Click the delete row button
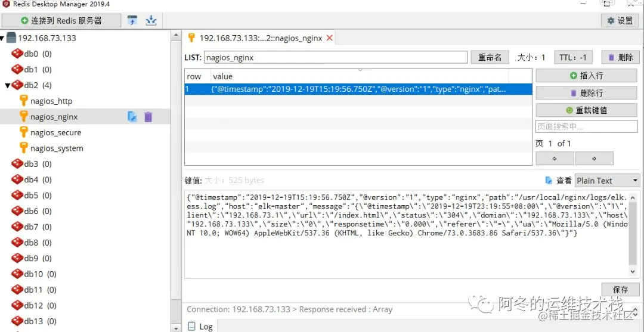644x332 pixels. pos(587,93)
